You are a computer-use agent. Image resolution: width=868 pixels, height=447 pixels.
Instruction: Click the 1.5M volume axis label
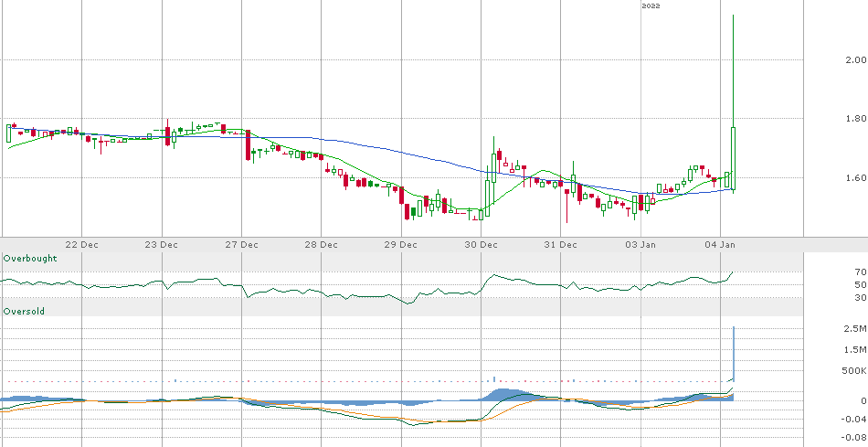coord(855,349)
